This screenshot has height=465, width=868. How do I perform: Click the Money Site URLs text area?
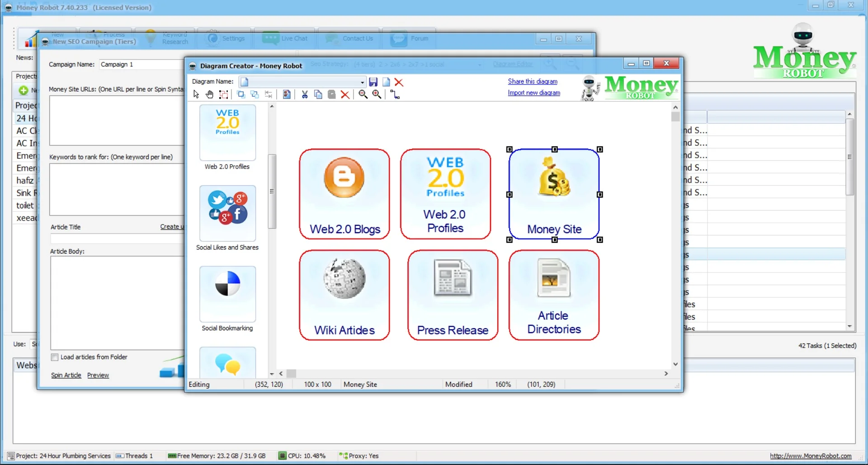click(117, 121)
